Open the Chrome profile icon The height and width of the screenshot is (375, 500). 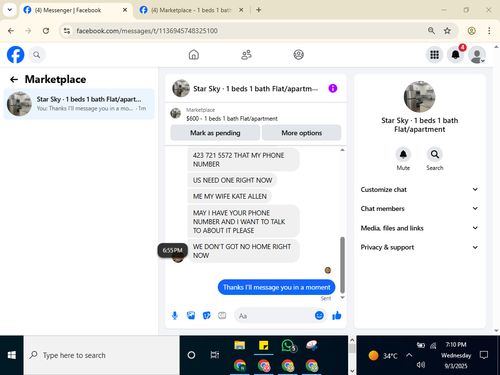471,31
